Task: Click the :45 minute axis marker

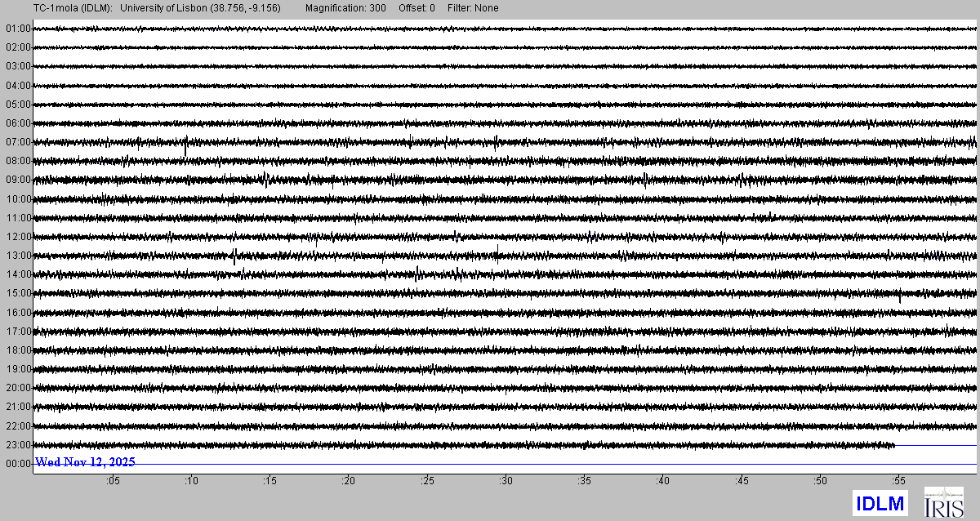Action: click(742, 481)
